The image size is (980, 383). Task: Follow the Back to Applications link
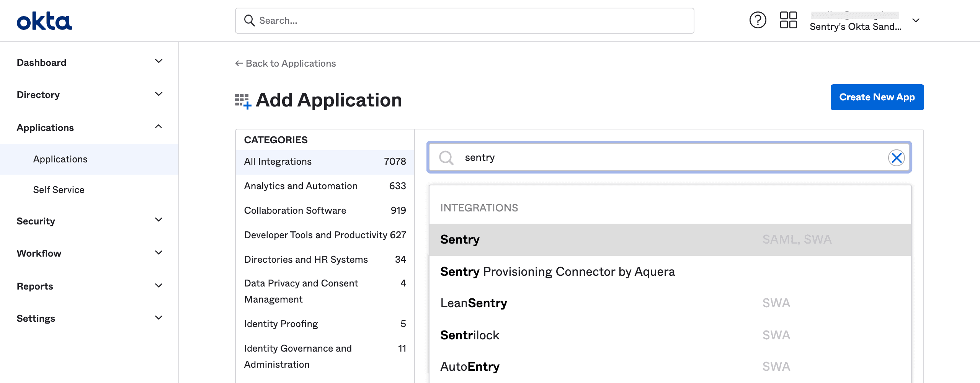[290, 63]
